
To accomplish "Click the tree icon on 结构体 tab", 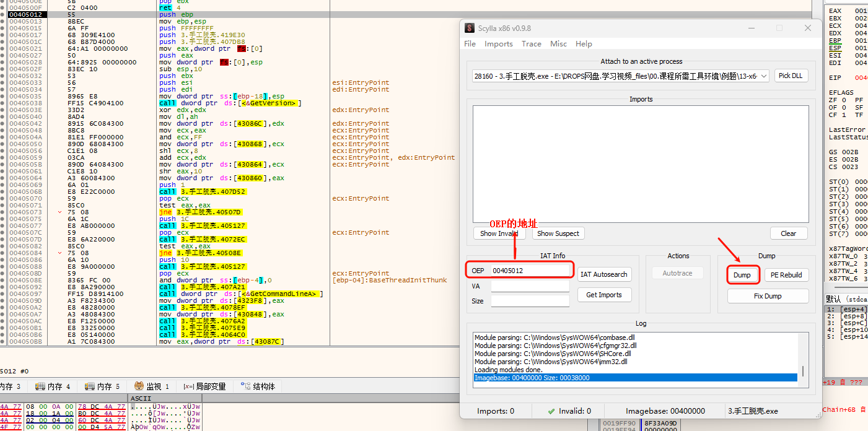I will (x=245, y=386).
